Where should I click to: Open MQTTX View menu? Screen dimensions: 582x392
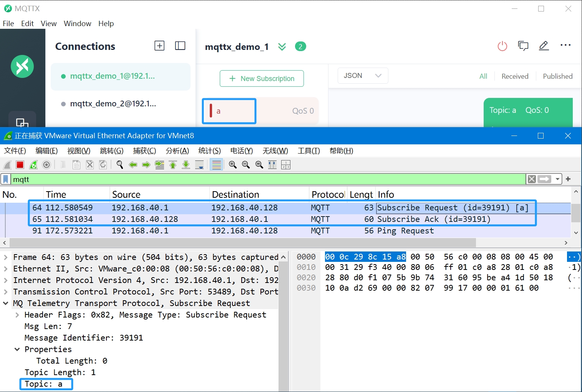click(x=49, y=23)
